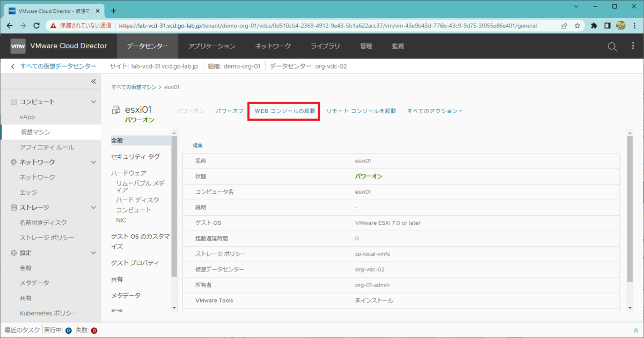The width and height of the screenshot is (644, 338).
Task: Open ゲスト OS のカスタマイズ settings
Action: [x=141, y=241]
